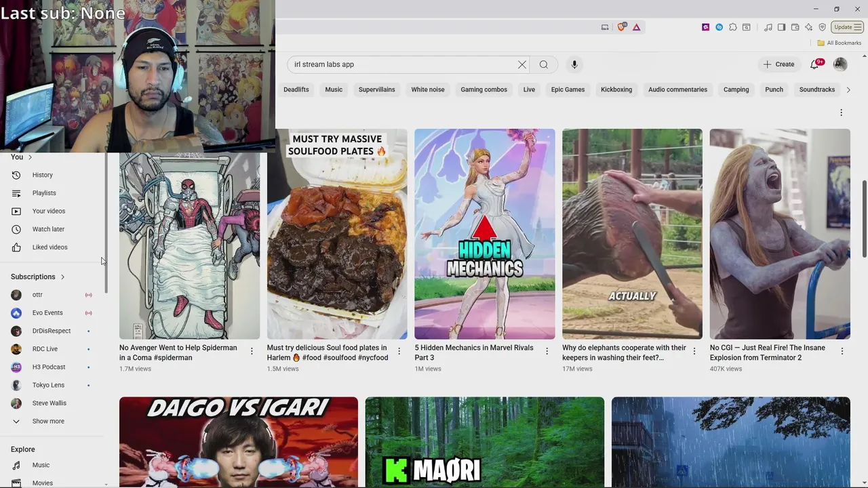Open Playlists in the sidebar
Image resolution: width=868 pixels, height=488 pixels.
[x=53, y=193]
